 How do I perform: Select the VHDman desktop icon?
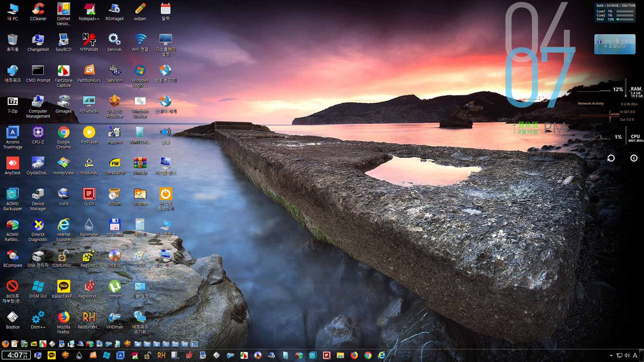pos(115,320)
